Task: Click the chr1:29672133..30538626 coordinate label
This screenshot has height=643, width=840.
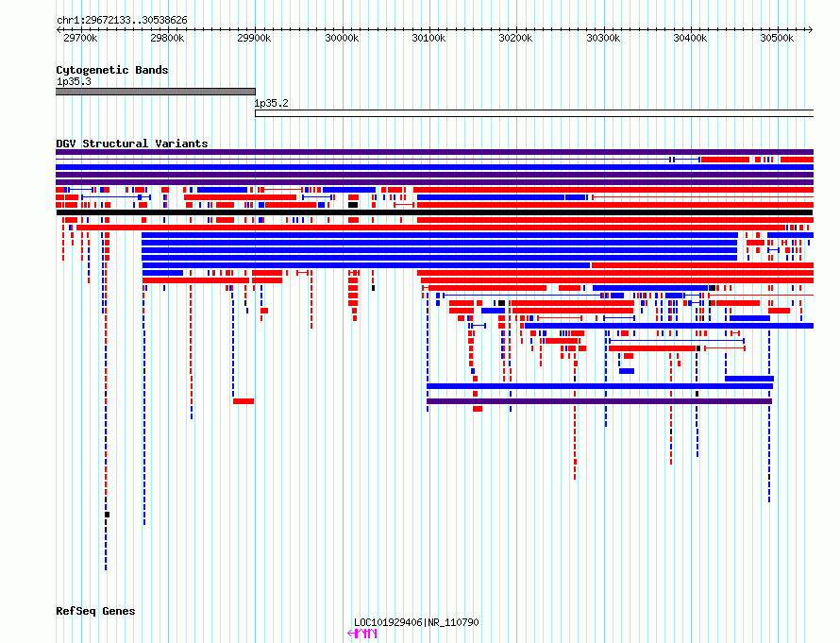Action: (x=122, y=21)
